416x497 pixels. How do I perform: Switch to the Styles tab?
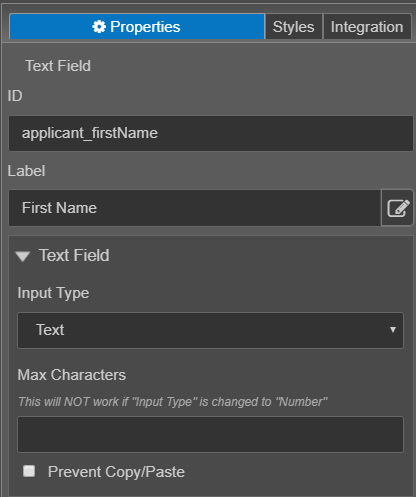(x=293, y=27)
